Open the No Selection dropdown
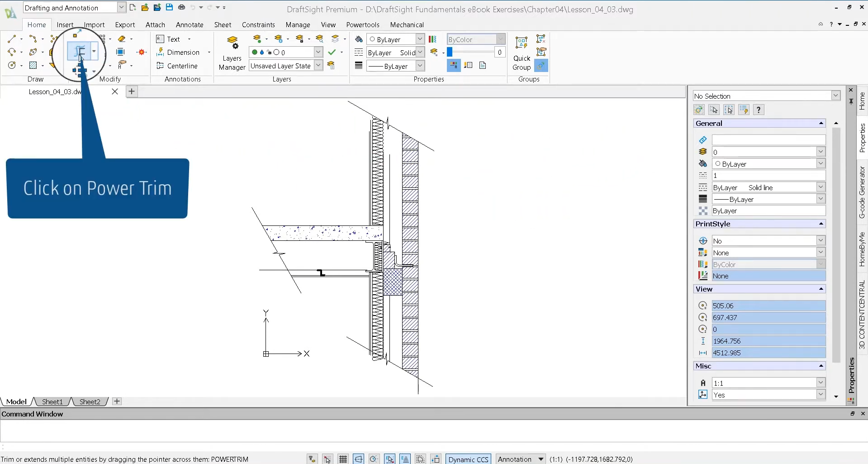This screenshot has height=464, width=868. coord(835,96)
